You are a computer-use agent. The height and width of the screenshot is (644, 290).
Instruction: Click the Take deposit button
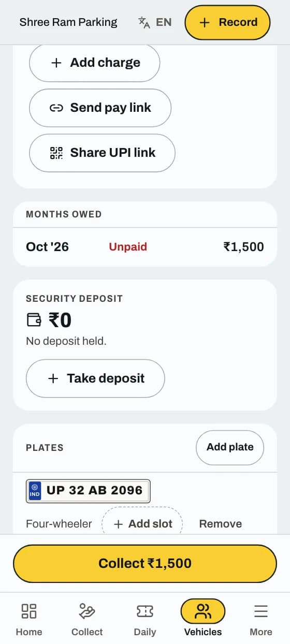tap(95, 378)
